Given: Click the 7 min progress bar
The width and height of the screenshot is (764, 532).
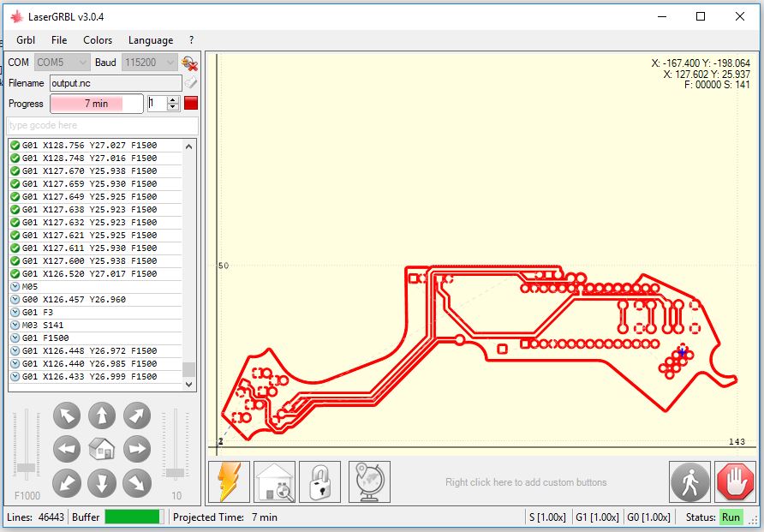Looking at the screenshot, I should coord(97,104).
